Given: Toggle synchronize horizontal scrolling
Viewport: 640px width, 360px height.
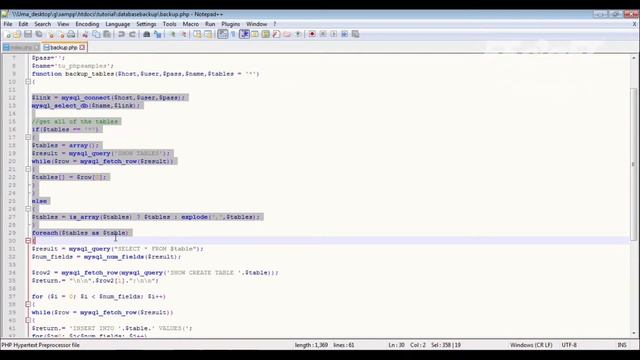Looking at the screenshot, I should click(208, 34).
